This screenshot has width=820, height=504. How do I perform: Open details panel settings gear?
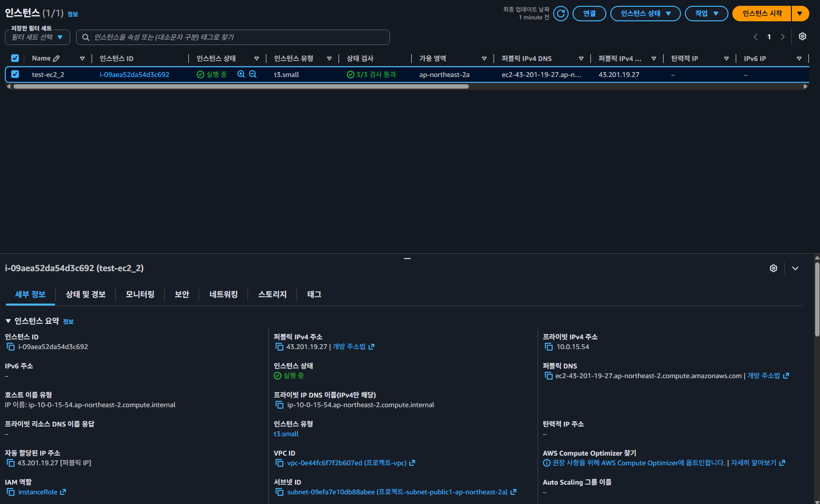[x=774, y=268]
